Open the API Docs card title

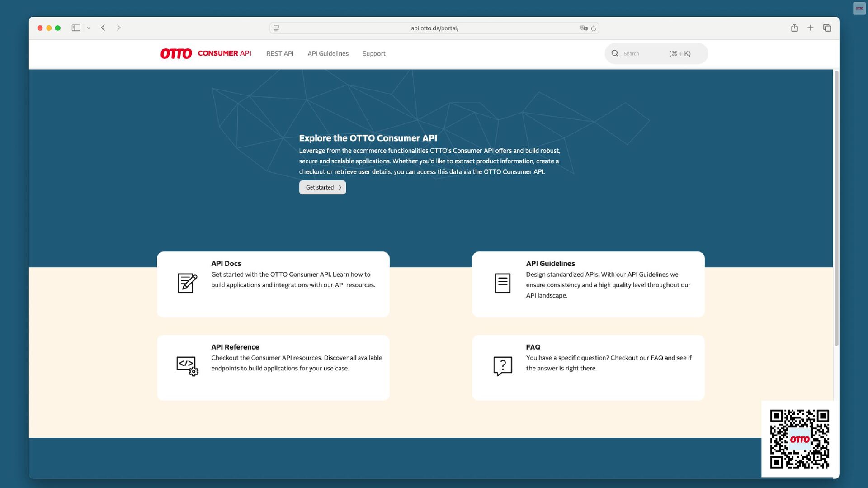(226, 264)
